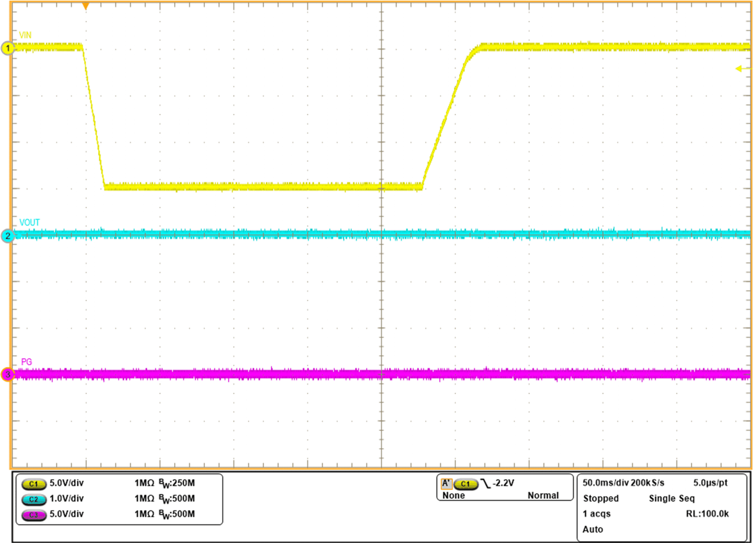Select the A' trigger tab
The height and width of the screenshot is (543, 756).
tap(448, 483)
